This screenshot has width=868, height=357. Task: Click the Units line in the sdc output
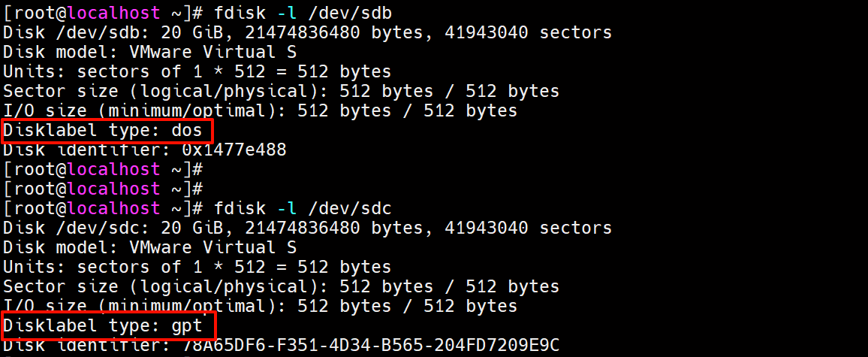pyautogui.click(x=197, y=267)
